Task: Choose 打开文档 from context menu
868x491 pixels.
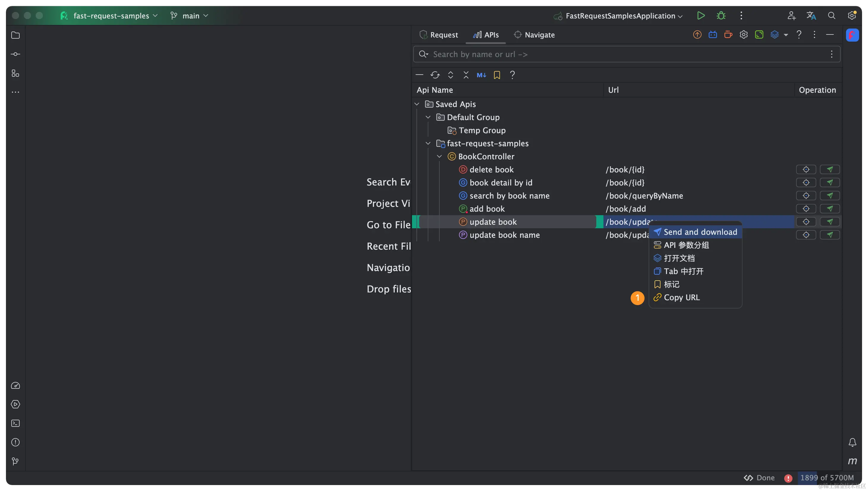Action: point(695,258)
